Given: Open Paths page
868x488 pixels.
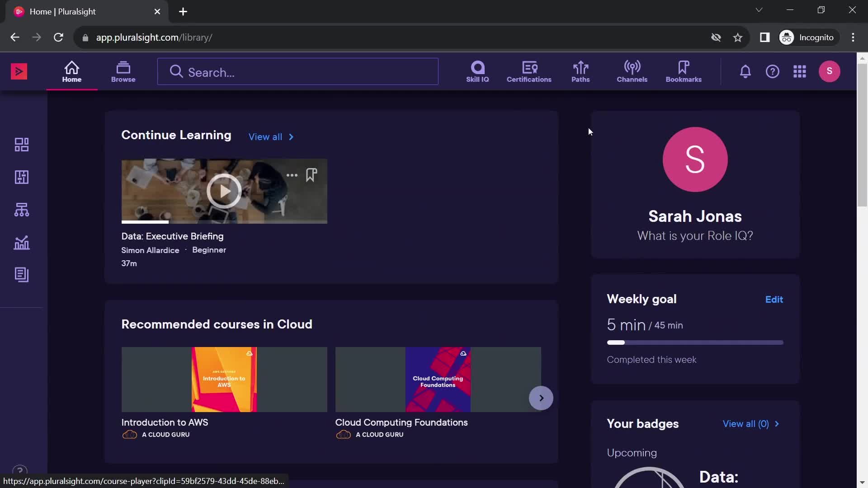Looking at the screenshot, I should click(x=580, y=72).
